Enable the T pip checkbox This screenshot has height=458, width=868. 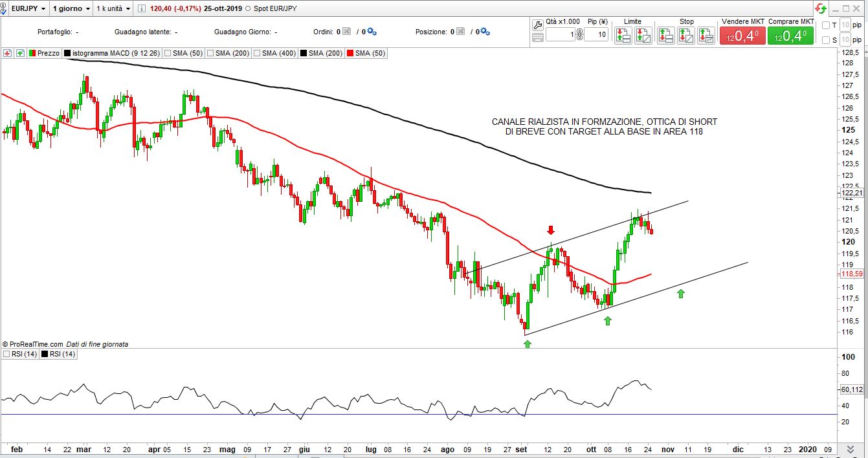pyautogui.click(x=825, y=25)
